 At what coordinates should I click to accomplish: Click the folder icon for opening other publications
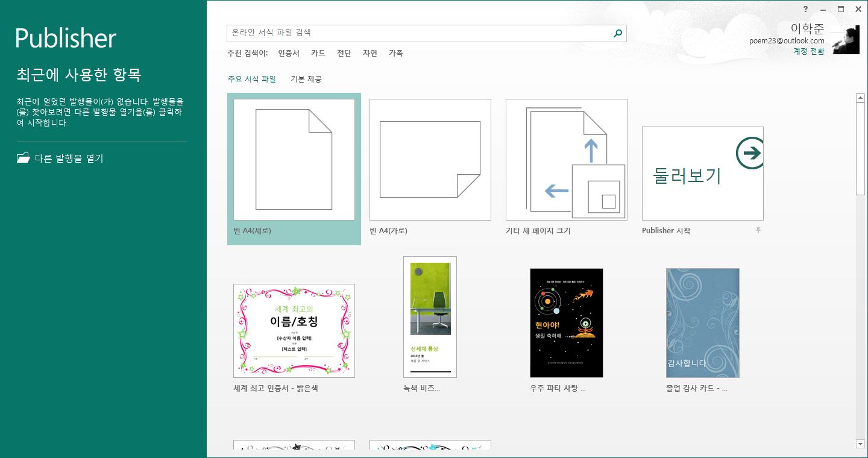(23, 158)
